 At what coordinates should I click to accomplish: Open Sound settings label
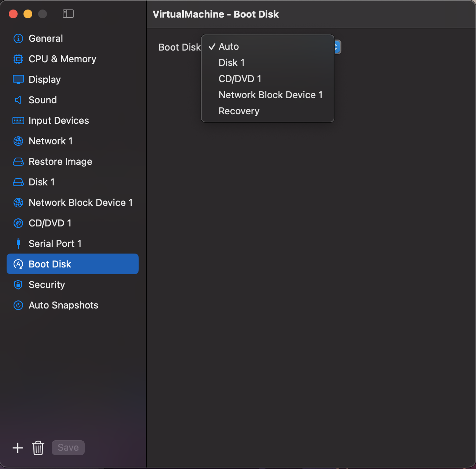[x=43, y=100]
